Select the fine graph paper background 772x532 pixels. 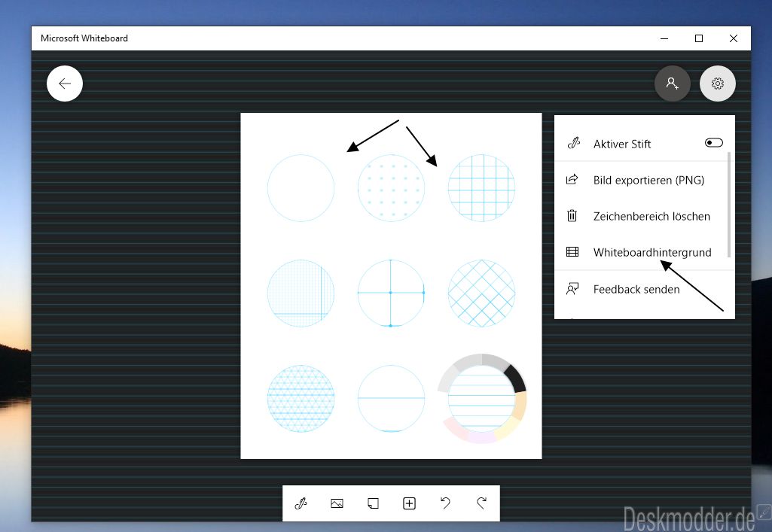301,293
